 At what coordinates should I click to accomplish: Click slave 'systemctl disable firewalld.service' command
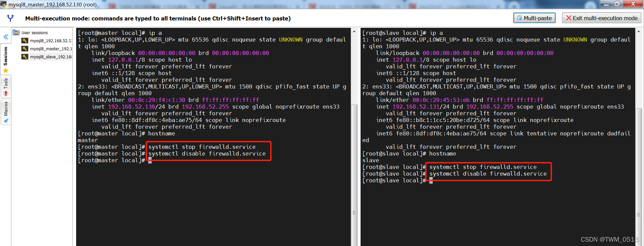[x=488, y=174]
